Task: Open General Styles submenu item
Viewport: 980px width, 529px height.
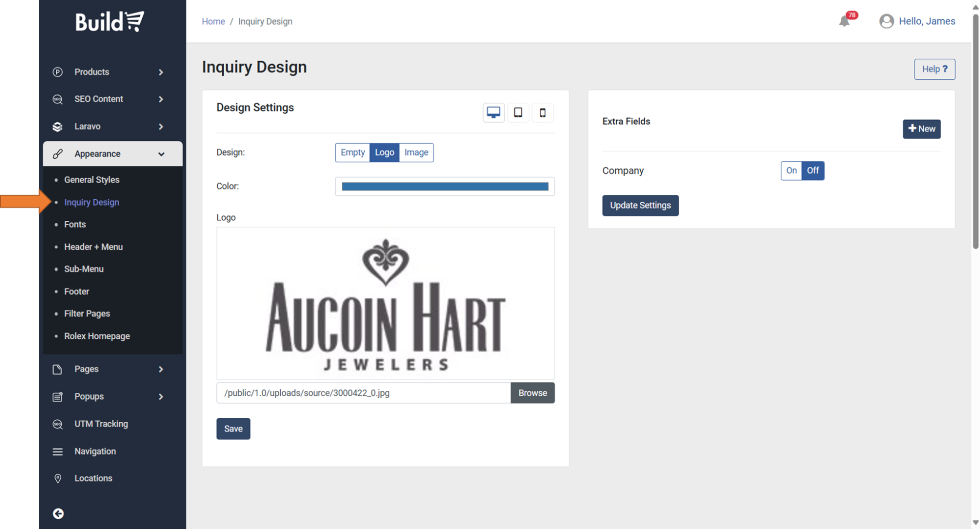Action: click(x=92, y=180)
